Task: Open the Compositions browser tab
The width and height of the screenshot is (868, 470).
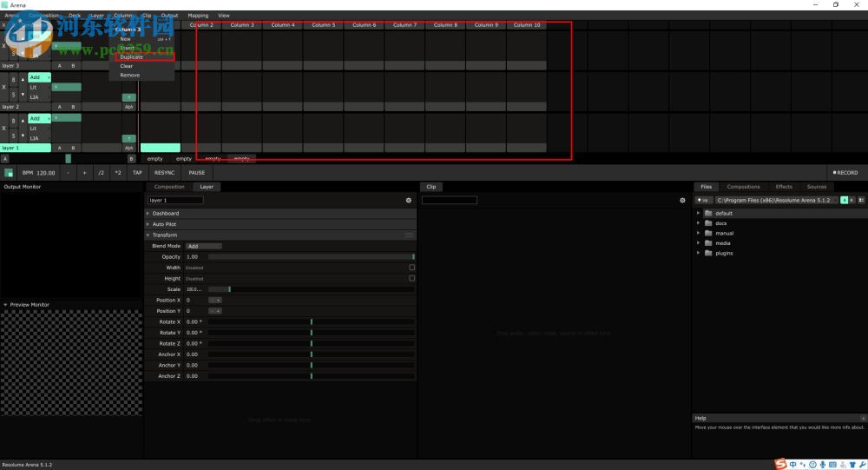Action: click(744, 187)
